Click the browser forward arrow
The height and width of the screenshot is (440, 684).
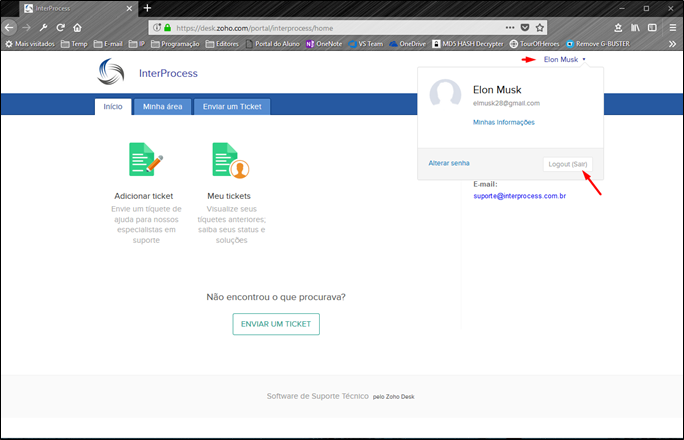(26, 27)
